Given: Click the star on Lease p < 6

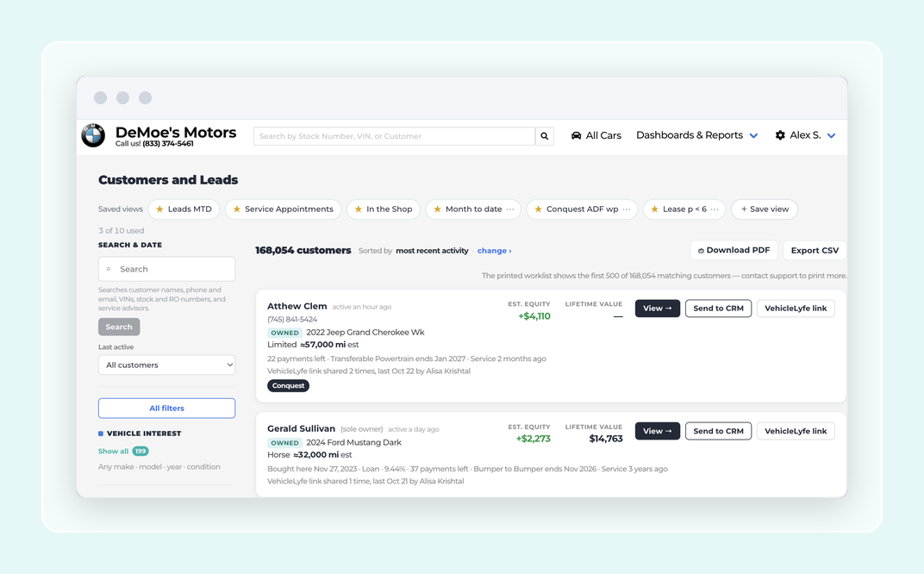Looking at the screenshot, I should pyautogui.click(x=655, y=209).
